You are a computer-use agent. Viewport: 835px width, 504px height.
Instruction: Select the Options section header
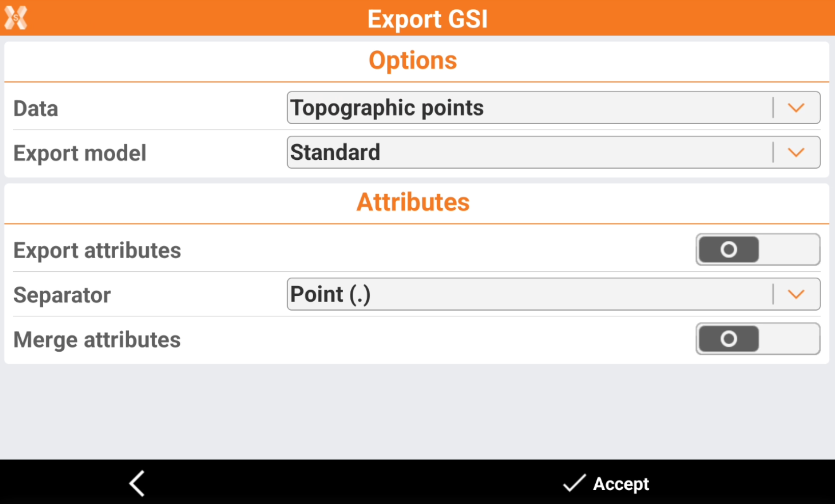pyautogui.click(x=413, y=61)
